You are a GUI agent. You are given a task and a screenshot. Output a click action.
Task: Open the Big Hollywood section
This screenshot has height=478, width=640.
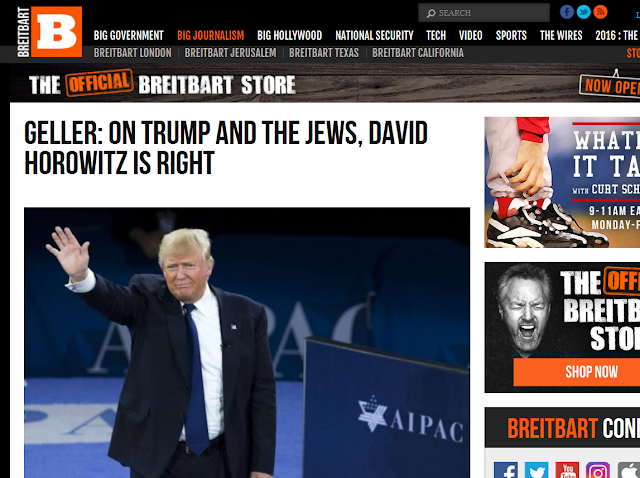289,36
